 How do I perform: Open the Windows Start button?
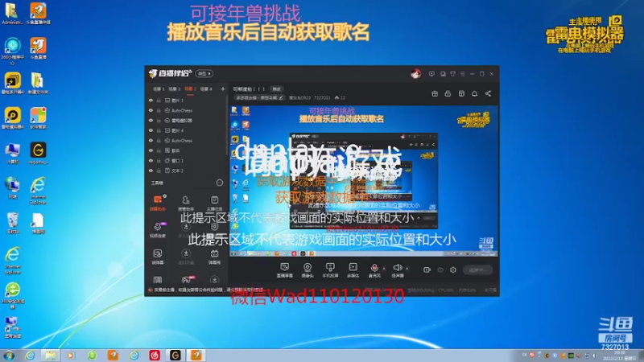[9, 356]
